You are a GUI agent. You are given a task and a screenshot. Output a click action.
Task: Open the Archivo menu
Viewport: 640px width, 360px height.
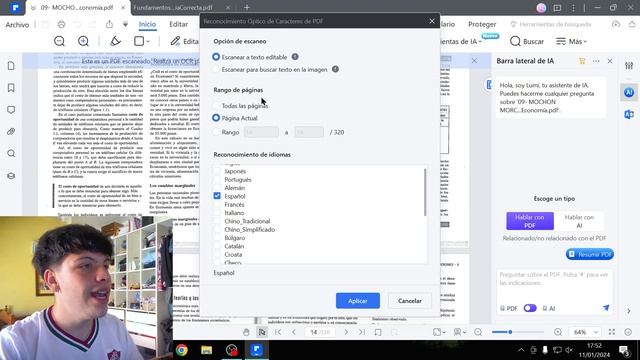click(17, 24)
